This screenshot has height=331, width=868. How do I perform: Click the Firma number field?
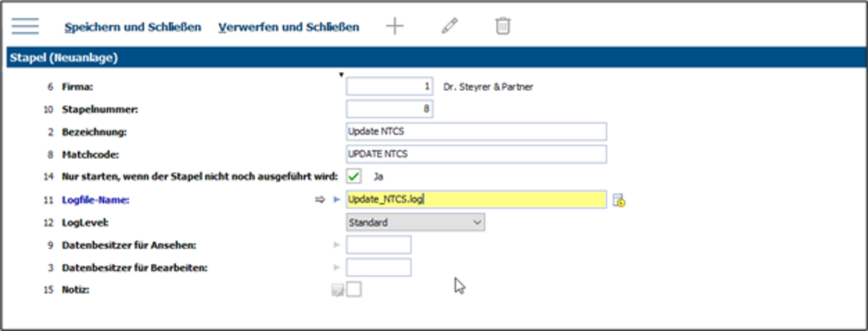(x=389, y=87)
